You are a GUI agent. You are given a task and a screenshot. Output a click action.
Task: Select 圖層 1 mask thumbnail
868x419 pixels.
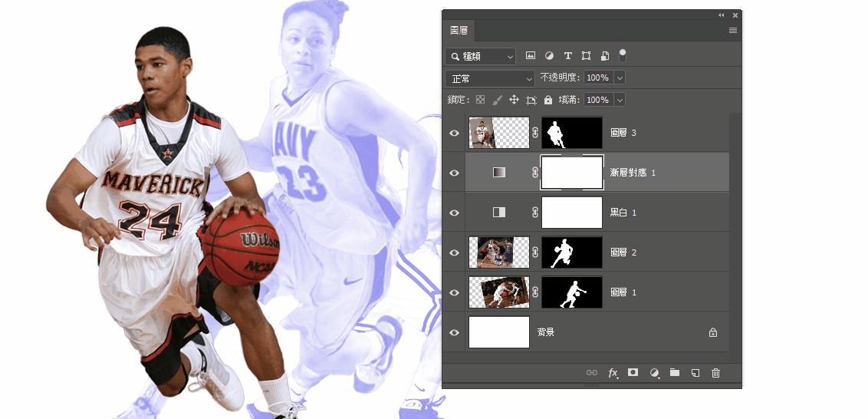click(x=572, y=292)
